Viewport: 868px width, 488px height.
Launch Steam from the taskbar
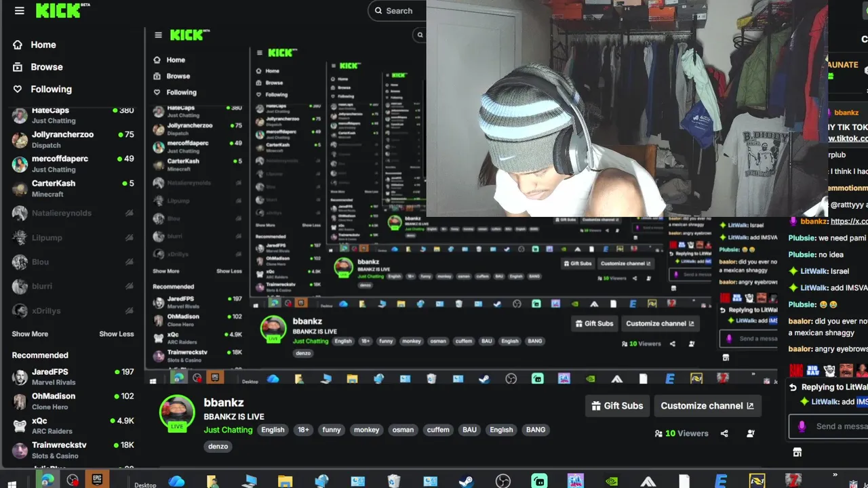pyautogui.click(x=466, y=481)
